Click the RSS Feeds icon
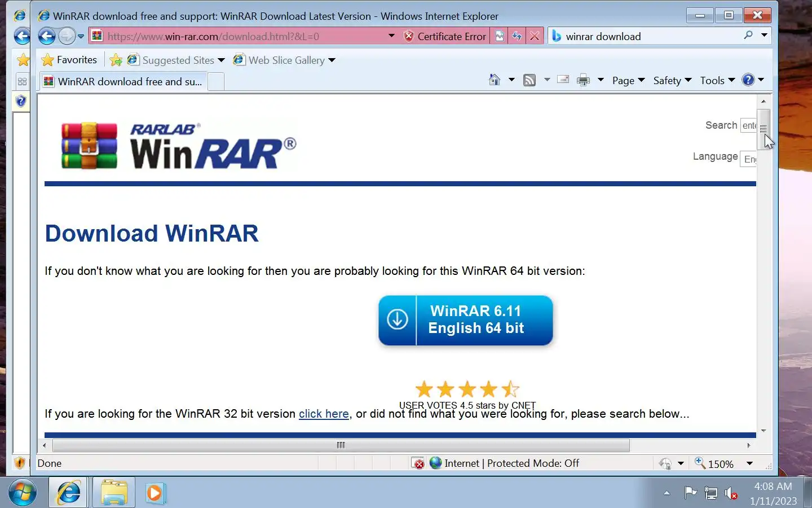The image size is (812, 508). pyautogui.click(x=529, y=80)
